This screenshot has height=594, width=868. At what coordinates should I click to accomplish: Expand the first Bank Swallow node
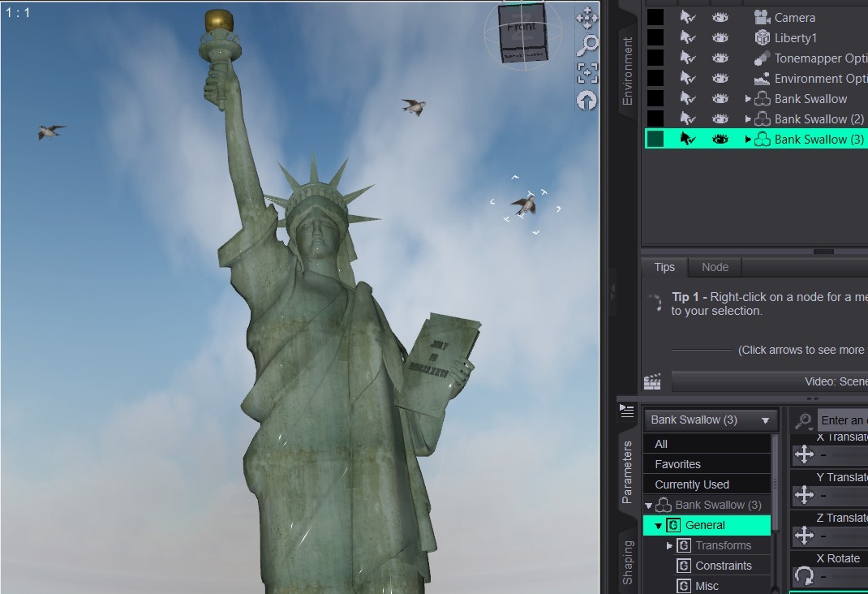pyautogui.click(x=748, y=98)
